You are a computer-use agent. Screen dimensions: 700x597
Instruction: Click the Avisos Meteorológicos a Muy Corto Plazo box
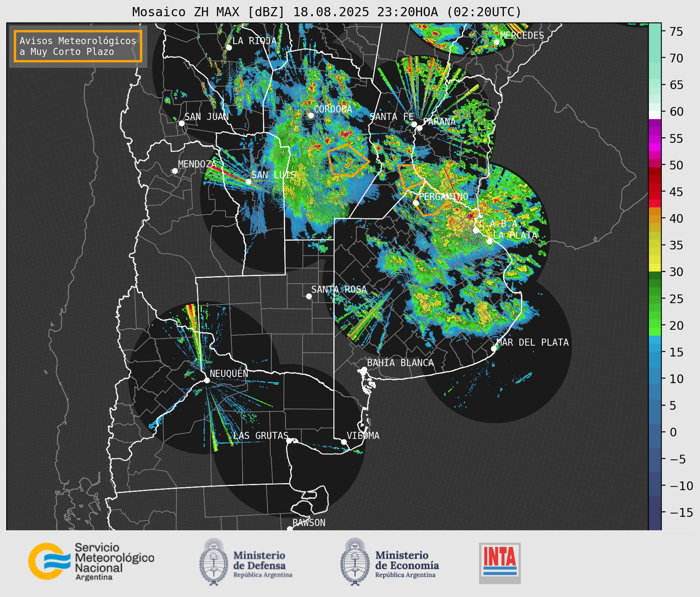(78, 46)
